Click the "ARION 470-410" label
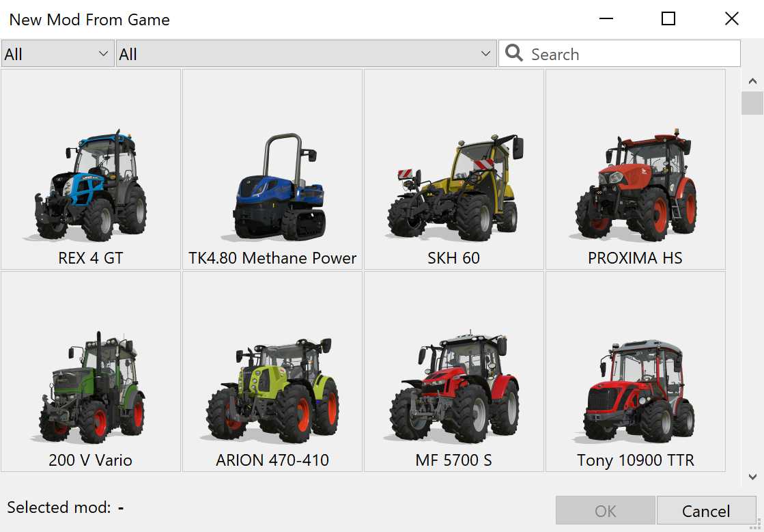The width and height of the screenshot is (764, 532). (x=272, y=460)
